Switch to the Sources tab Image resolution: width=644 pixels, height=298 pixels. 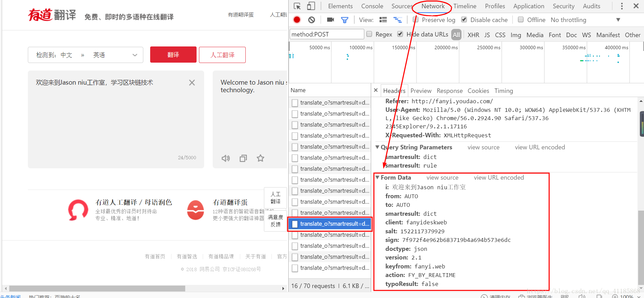click(x=402, y=6)
